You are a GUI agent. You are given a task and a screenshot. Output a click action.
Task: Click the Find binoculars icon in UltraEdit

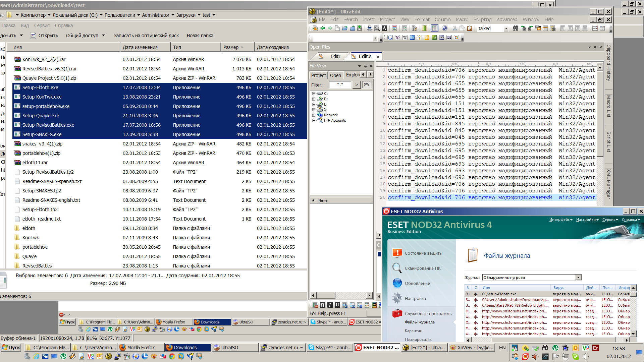(516, 28)
